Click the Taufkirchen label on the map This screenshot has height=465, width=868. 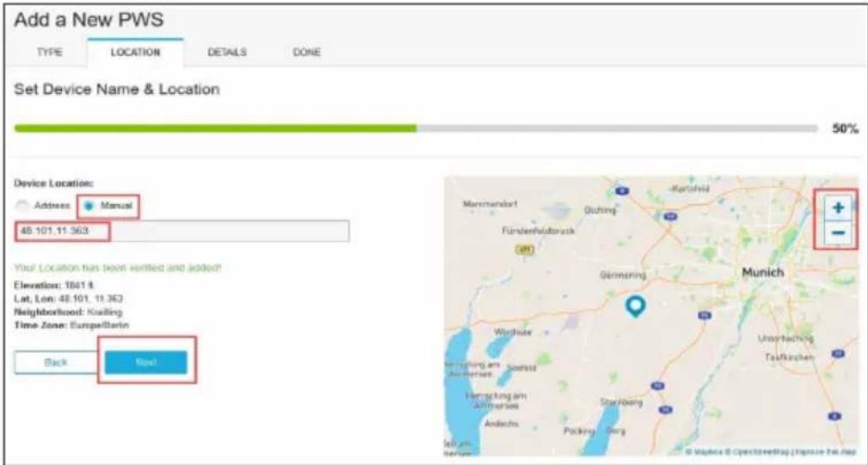[x=790, y=357]
